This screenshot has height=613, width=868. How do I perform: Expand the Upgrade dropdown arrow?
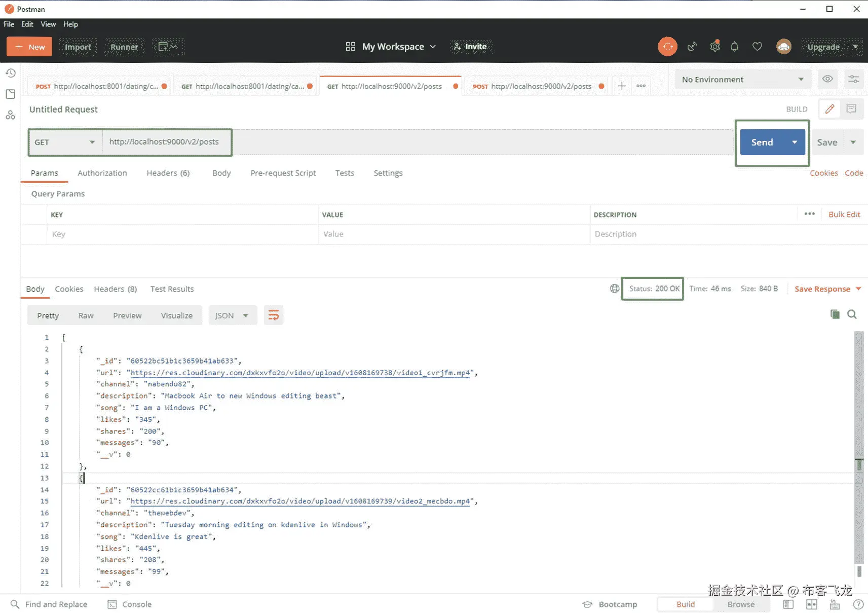click(x=855, y=47)
